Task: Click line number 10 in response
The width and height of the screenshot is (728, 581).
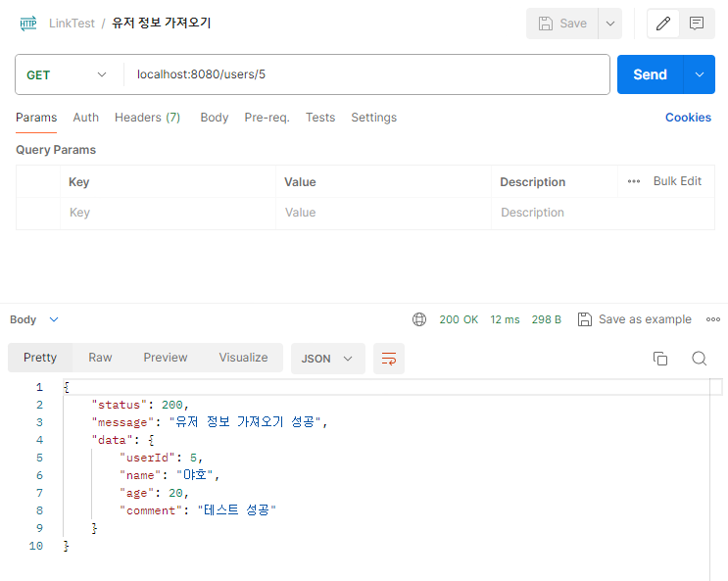Action: pyautogui.click(x=35, y=546)
